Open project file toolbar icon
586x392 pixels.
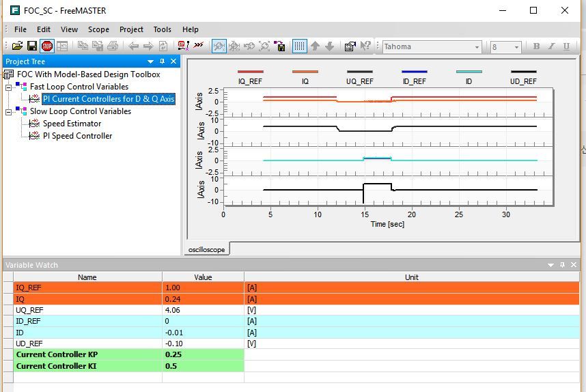(17, 46)
